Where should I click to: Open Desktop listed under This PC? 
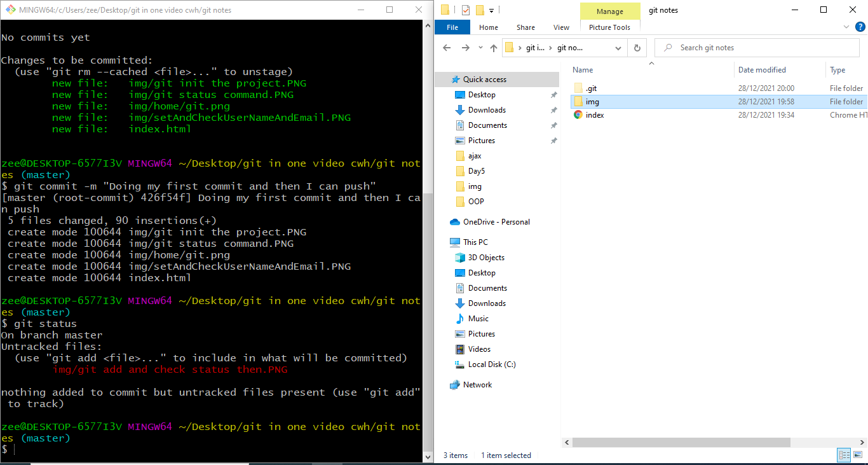pyautogui.click(x=482, y=273)
